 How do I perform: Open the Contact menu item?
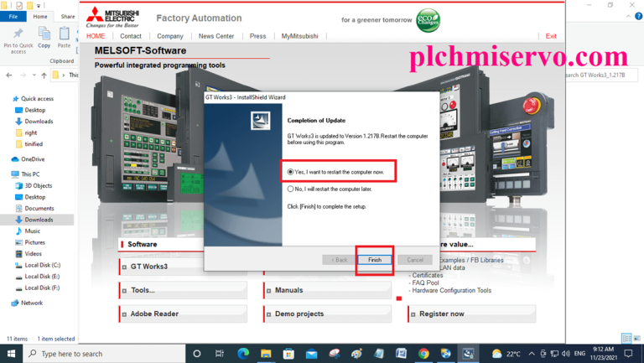click(131, 36)
